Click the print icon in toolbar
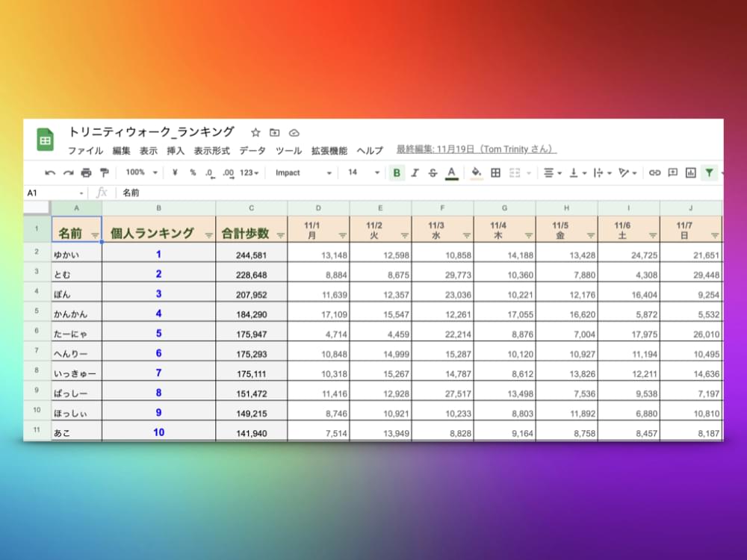The image size is (747, 560). tap(86, 172)
